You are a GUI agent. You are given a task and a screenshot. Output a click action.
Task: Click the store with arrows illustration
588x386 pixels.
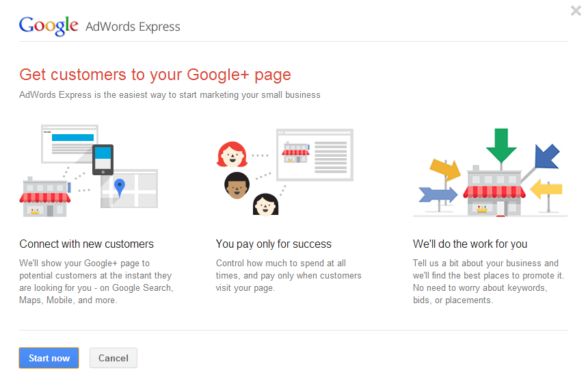click(490, 172)
